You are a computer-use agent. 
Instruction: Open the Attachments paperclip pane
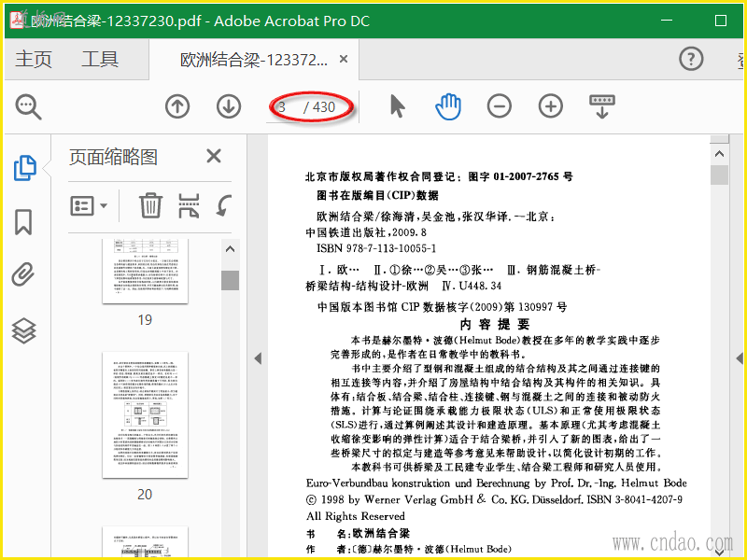(23, 274)
